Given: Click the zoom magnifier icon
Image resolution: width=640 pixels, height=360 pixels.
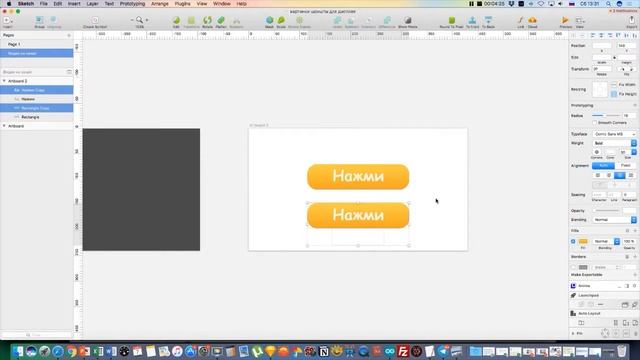Looking at the screenshot, I should [140, 20].
